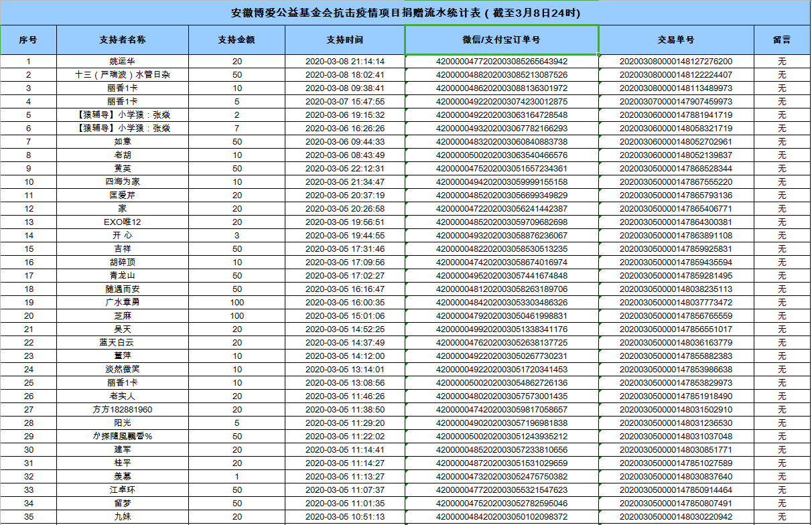
Task: Click the 支持金额 column header
Action: 237,40
